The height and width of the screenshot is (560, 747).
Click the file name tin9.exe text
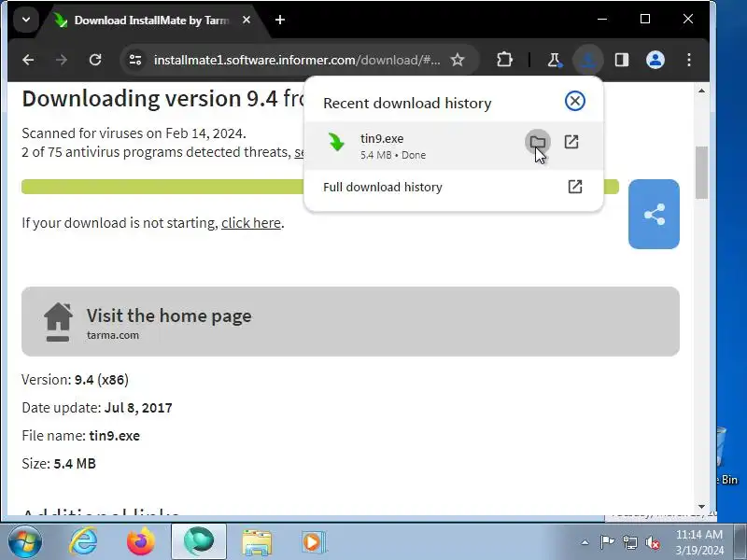[114, 436]
